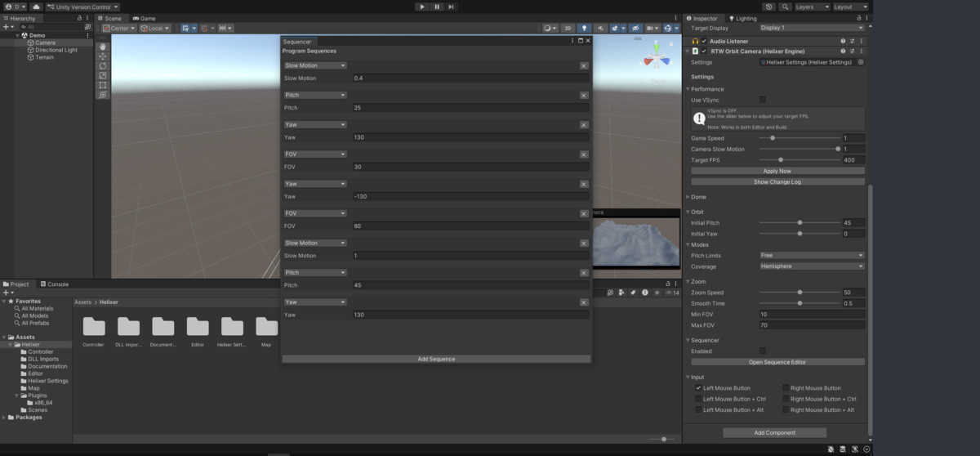Click the Open Sequence Editor button
The width and height of the screenshot is (980, 456).
click(x=777, y=362)
